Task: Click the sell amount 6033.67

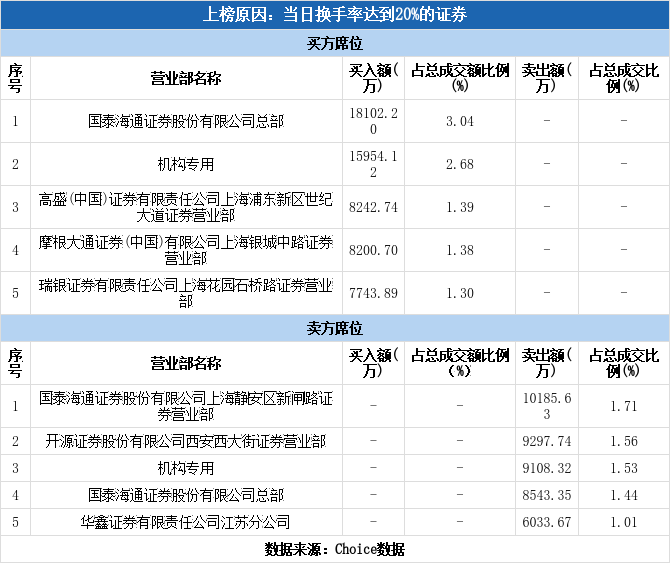Action: (547, 522)
